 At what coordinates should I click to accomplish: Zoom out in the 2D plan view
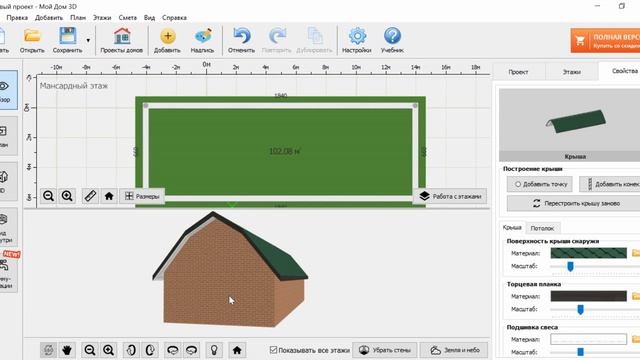[x=49, y=196]
